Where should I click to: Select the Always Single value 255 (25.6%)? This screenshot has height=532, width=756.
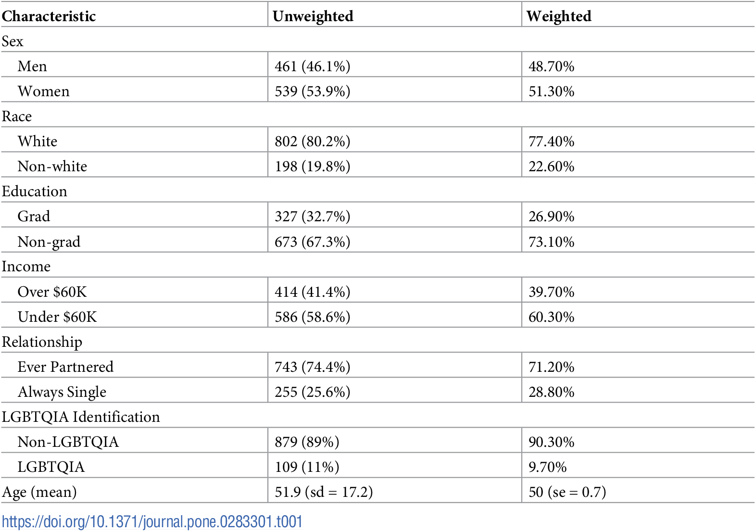pos(312,392)
